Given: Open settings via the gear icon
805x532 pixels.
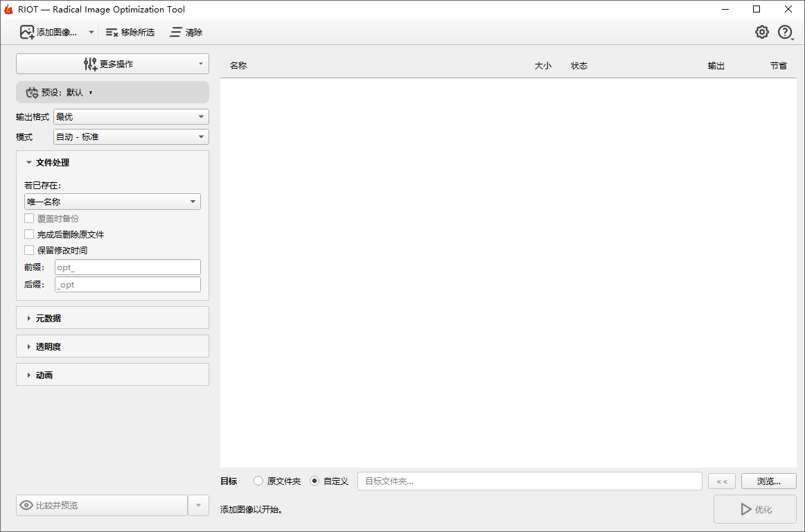Looking at the screenshot, I should 762,33.
